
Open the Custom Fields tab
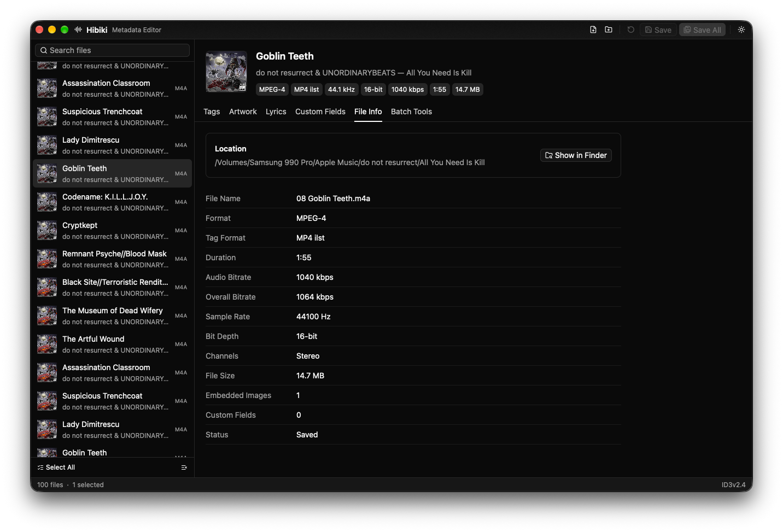[x=320, y=112]
